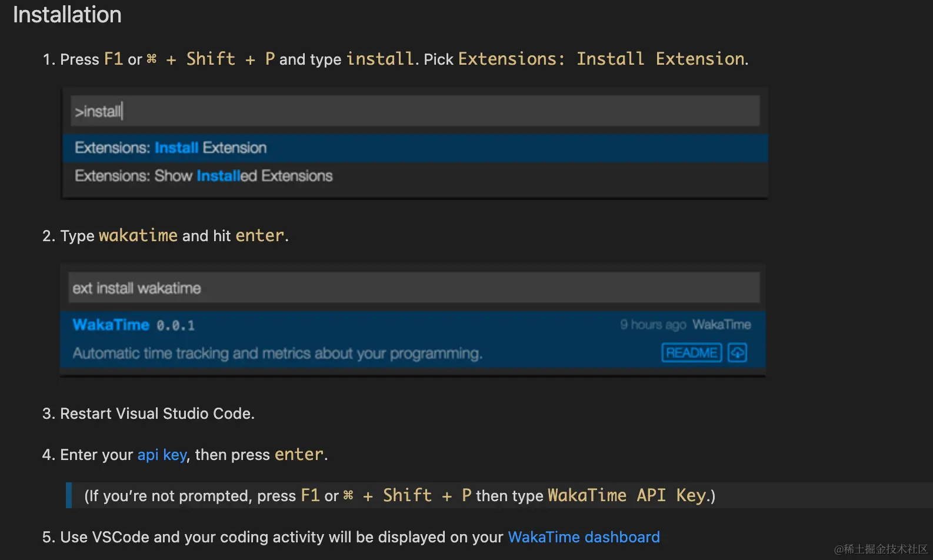Click the 'F1' key text in step 1
Image resolution: width=933 pixels, height=560 pixels.
pos(113,59)
